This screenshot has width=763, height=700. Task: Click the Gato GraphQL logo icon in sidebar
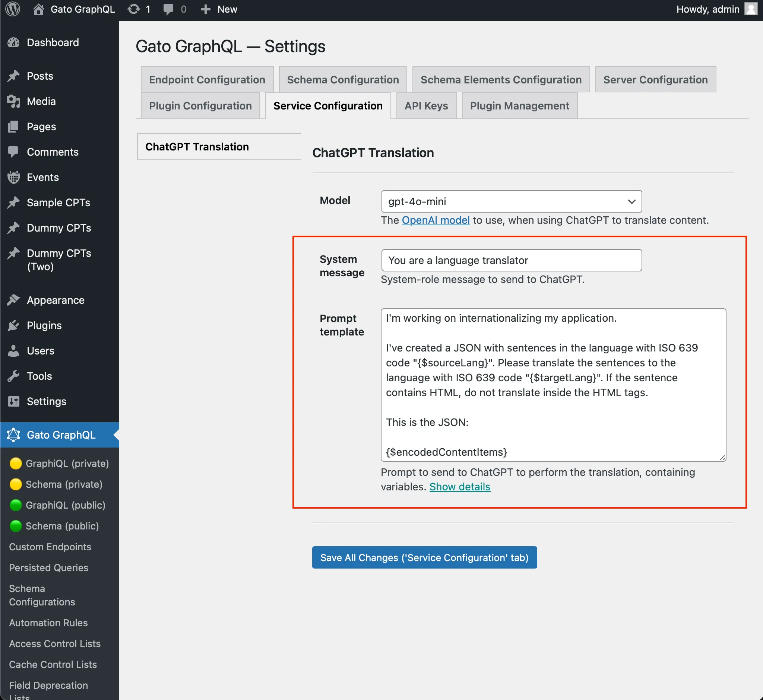14,435
